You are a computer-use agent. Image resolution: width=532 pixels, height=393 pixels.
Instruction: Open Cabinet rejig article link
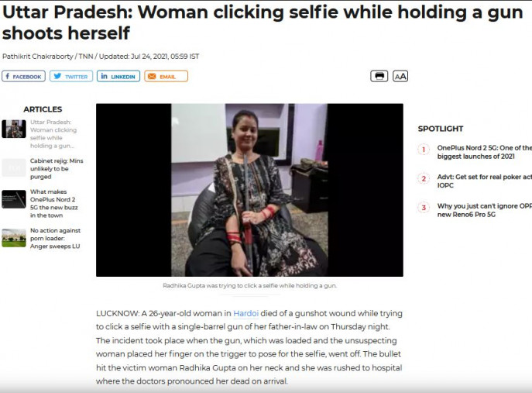[57, 169]
